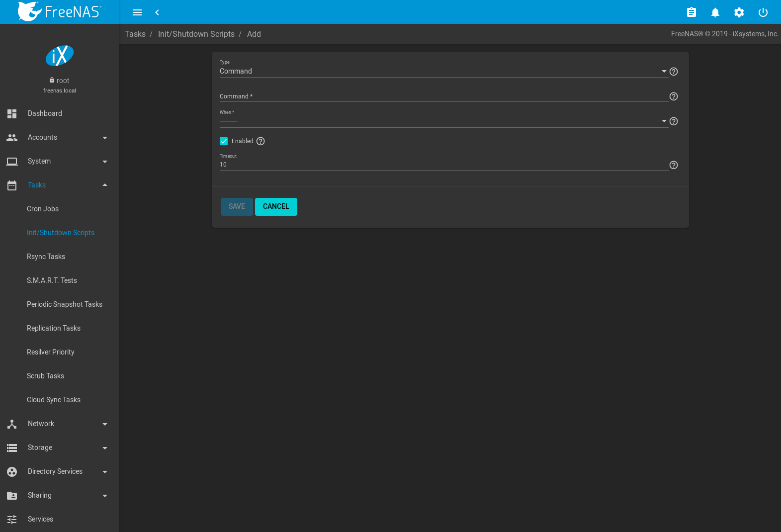
Task: Open Cloud Sync Tasks
Action: pos(54,400)
